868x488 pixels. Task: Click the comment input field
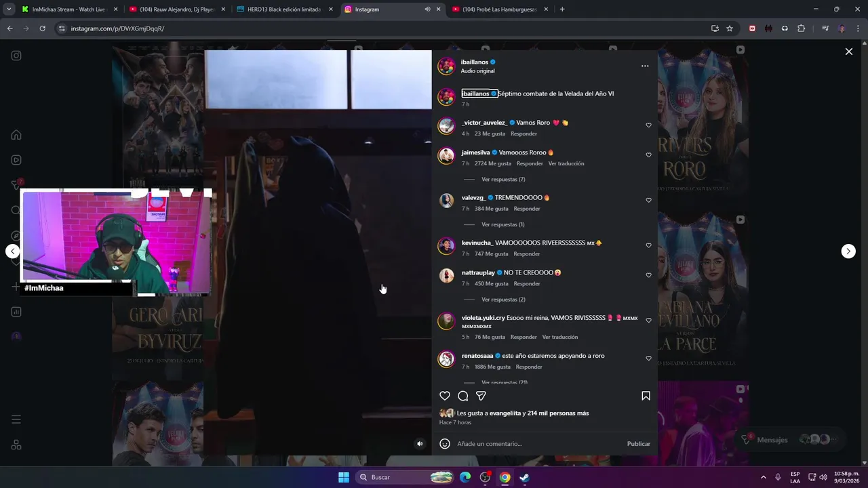click(539, 444)
